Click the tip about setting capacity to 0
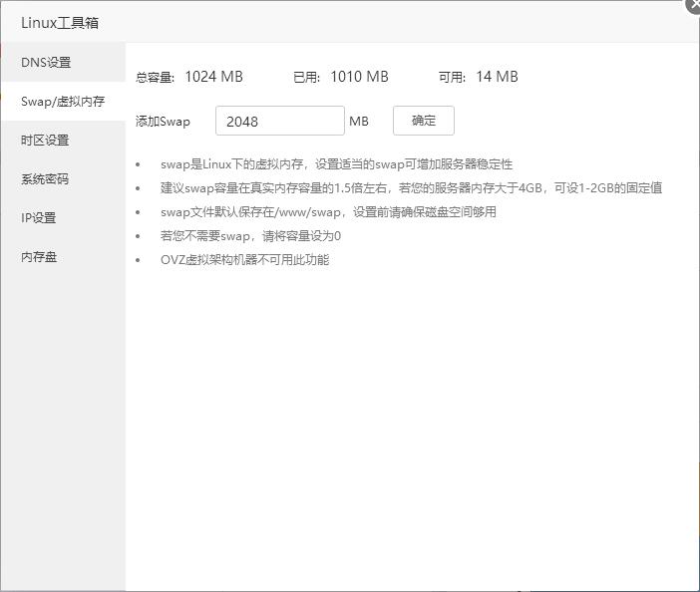Screen dimensions: 700x592 point(250,236)
